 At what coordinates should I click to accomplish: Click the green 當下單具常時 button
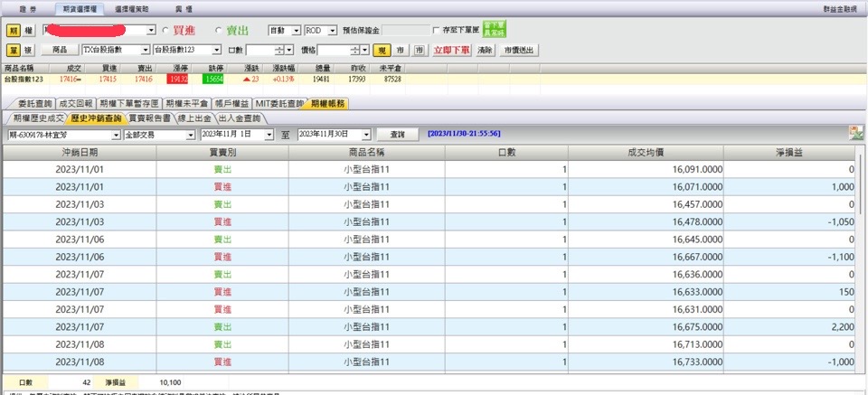(x=495, y=29)
